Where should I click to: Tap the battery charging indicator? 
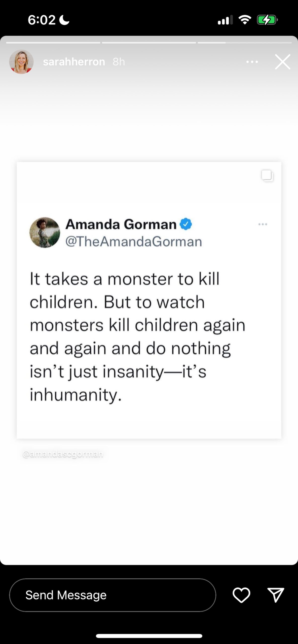[267, 20]
